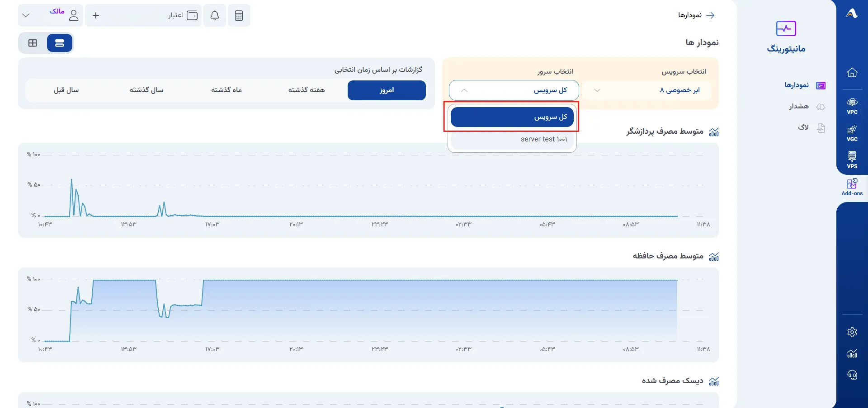Click CPU usage chart peak near ۵۰٪
Screen dimensions: 868x408
coord(71,180)
